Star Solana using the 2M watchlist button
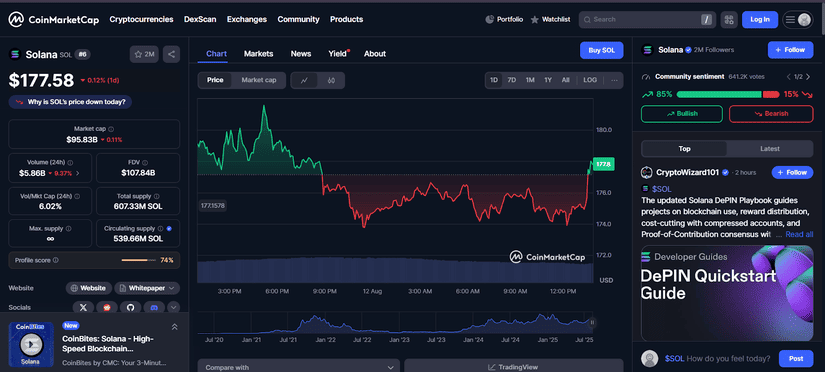 tap(144, 54)
